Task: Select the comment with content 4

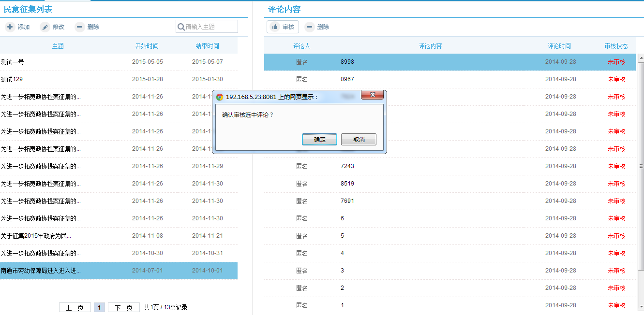Action: [x=450, y=253]
